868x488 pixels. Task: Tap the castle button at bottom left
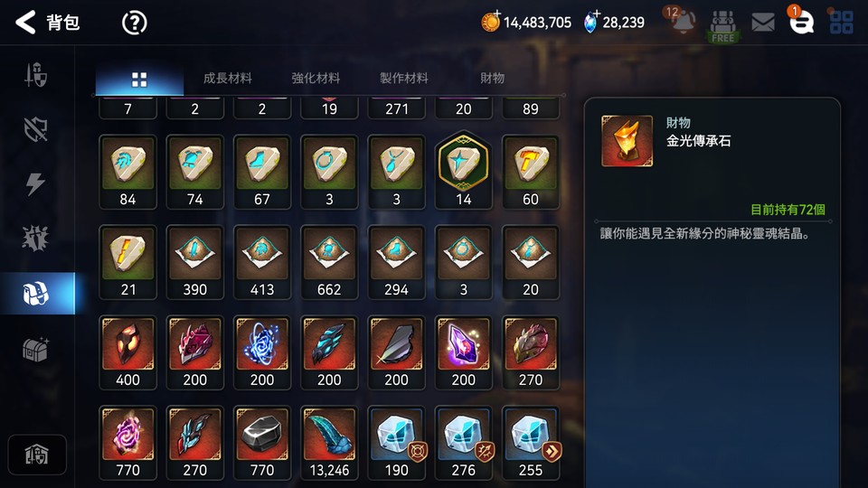coord(37,455)
